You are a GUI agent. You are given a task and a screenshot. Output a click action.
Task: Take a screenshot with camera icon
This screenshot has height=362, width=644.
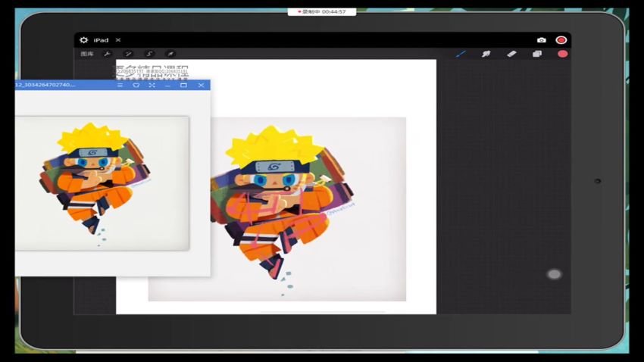click(x=541, y=40)
